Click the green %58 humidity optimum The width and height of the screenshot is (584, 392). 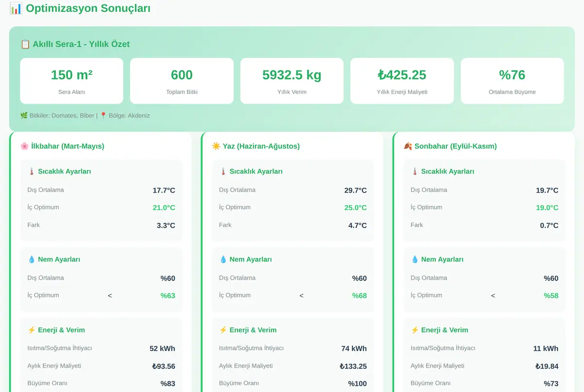point(551,296)
